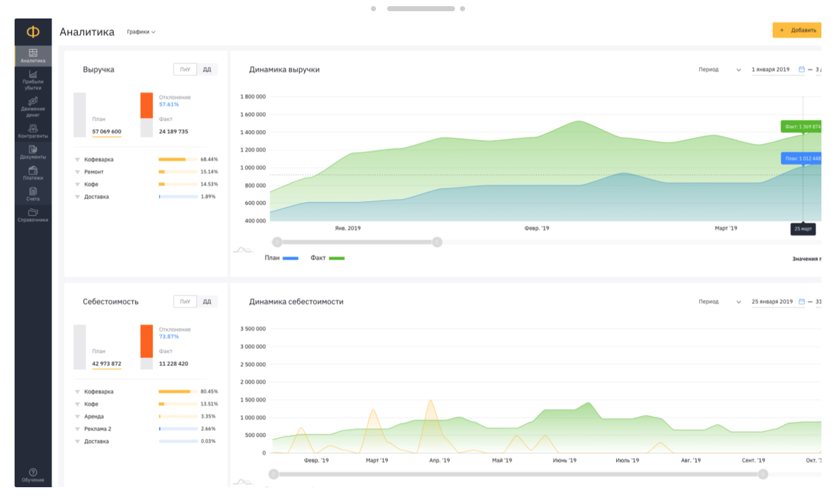Open the Аналитика sidebar section
Image resolution: width=836 pixels, height=504 pixels.
pyautogui.click(x=33, y=56)
